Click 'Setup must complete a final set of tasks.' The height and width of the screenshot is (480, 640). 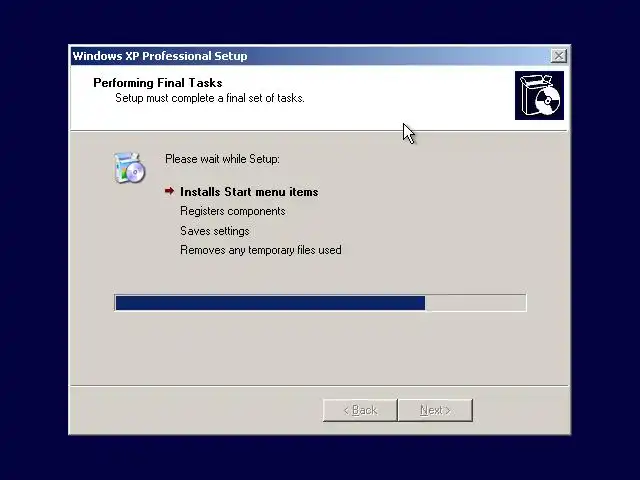click(x=210, y=98)
